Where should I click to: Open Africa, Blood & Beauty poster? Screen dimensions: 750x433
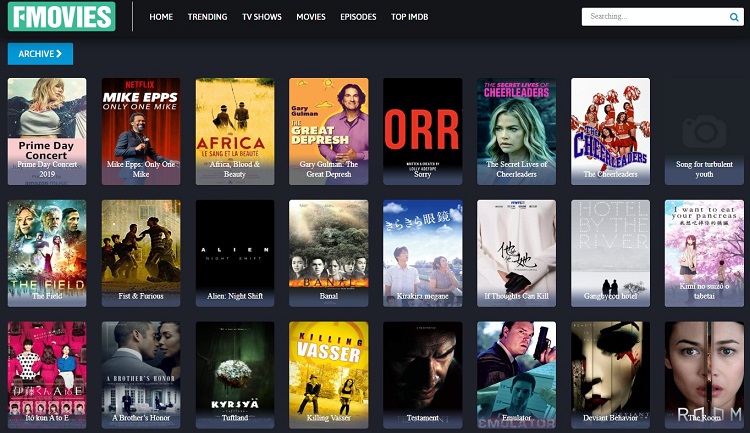[235, 132]
